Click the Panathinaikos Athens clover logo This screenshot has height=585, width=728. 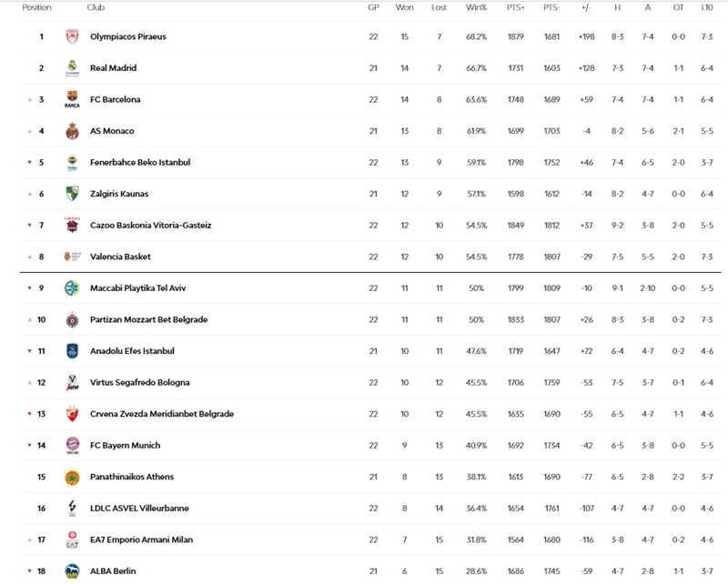click(72, 478)
